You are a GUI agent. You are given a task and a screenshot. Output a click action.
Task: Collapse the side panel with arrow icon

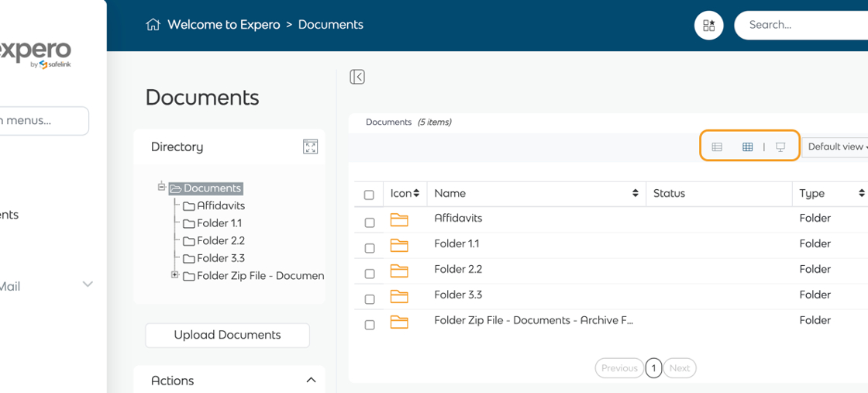(x=357, y=77)
